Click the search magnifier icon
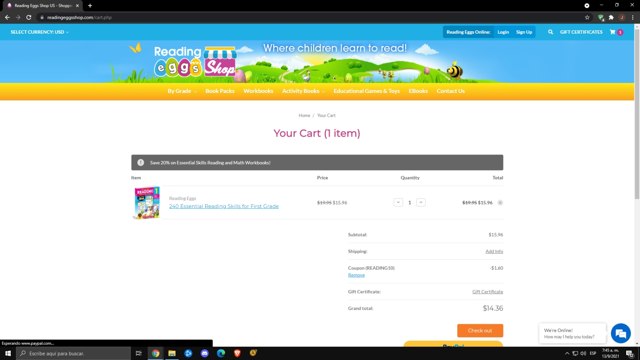 click(x=550, y=32)
